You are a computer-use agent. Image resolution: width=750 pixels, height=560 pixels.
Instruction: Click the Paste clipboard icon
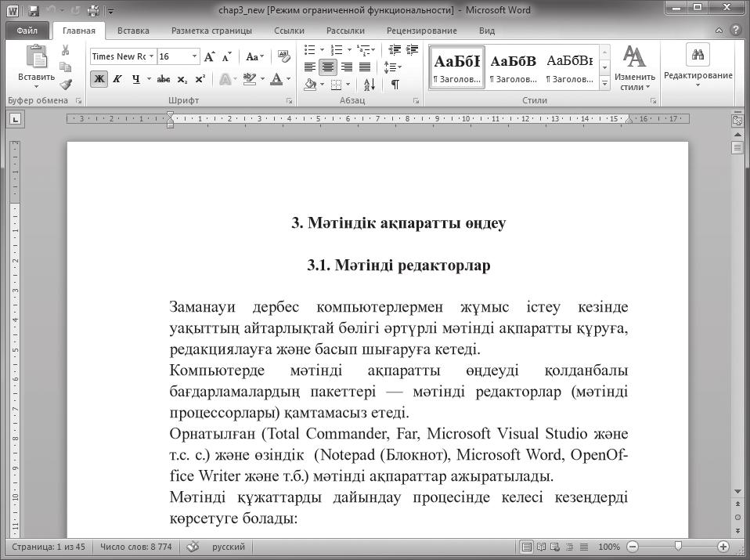tap(36, 56)
